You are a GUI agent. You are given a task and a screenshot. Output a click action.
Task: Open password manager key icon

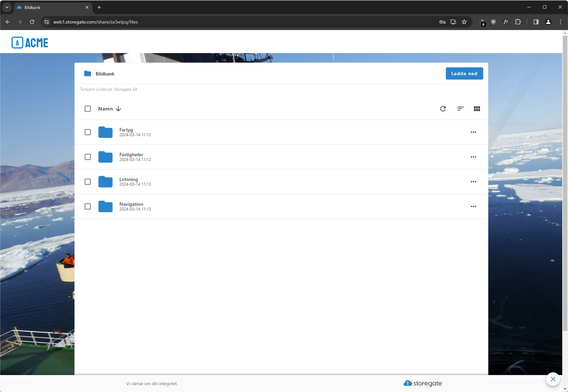[x=442, y=22]
